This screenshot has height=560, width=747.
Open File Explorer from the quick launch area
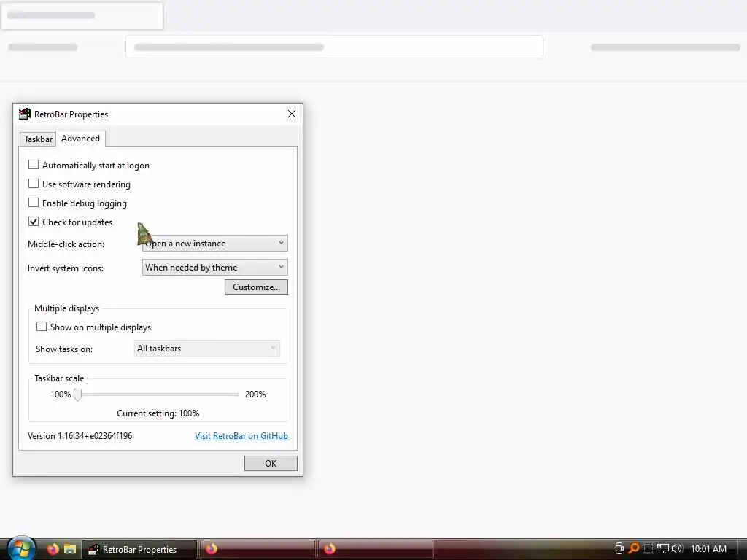(x=70, y=549)
